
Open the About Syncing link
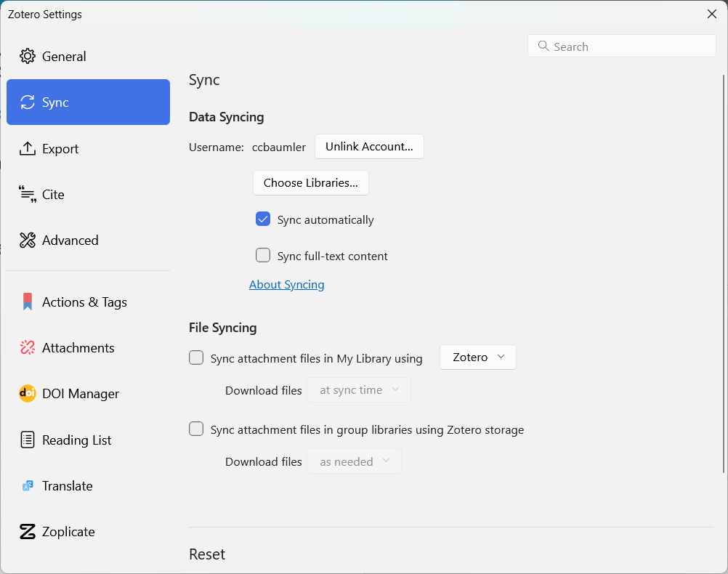pos(287,285)
